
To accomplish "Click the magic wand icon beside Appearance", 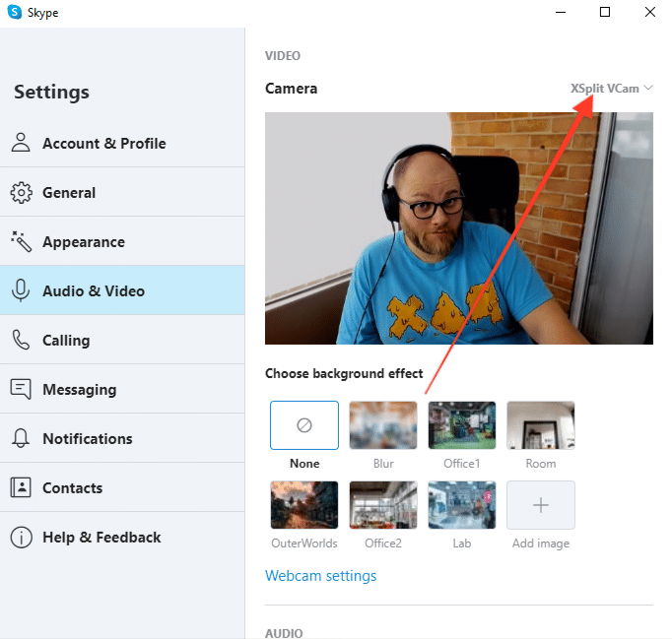I will tap(21, 241).
